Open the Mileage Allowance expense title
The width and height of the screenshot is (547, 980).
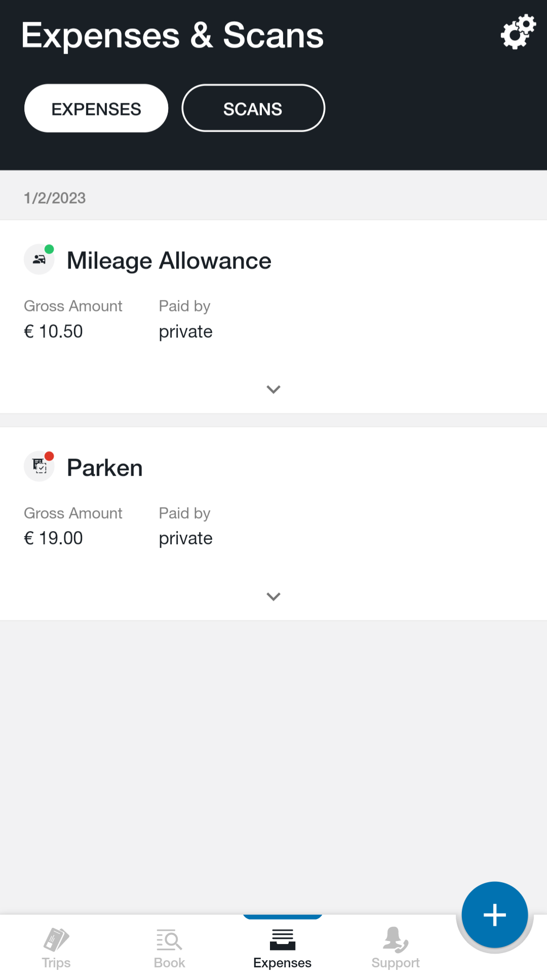tap(169, 261)
